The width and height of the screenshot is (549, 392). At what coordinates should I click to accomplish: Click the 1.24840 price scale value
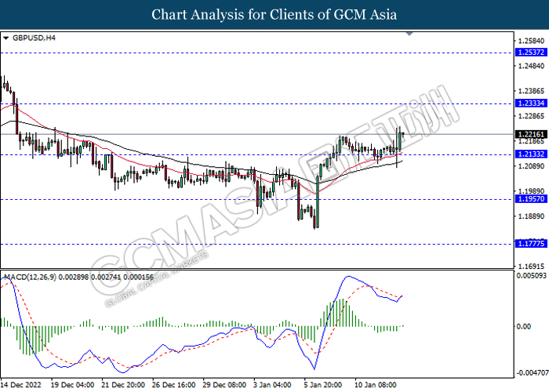(531, 66)
